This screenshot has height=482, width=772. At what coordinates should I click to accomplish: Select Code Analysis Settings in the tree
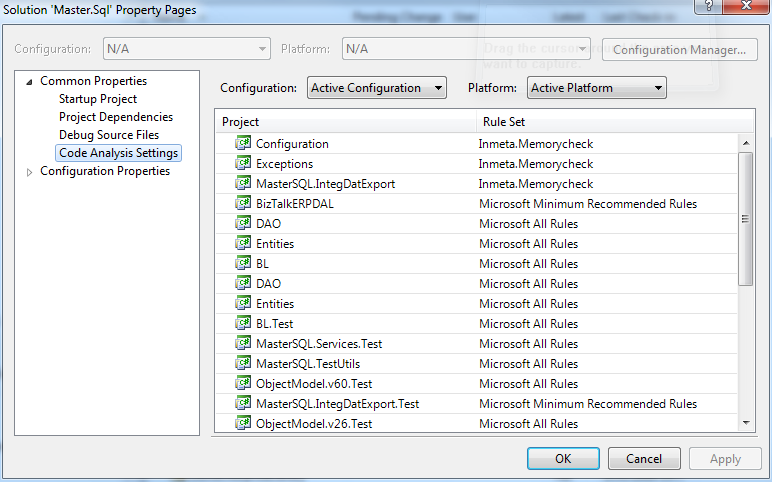click(x=118, y=153)
